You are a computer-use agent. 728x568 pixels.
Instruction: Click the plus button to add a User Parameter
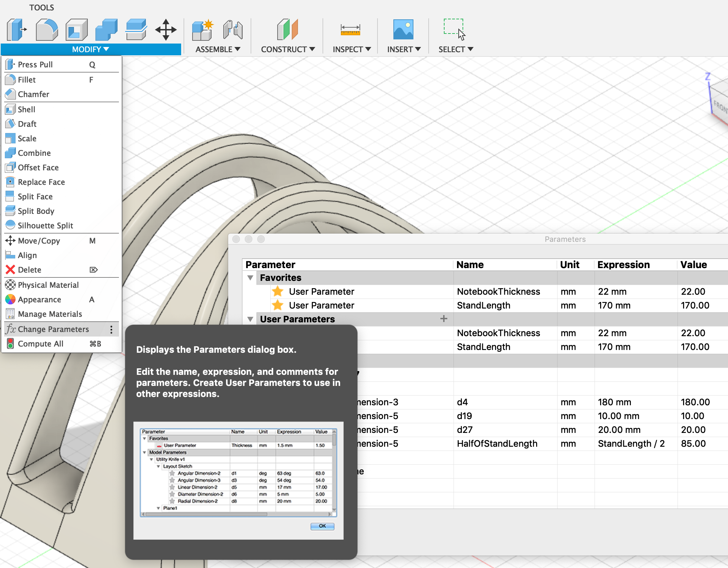pos(444,319)
